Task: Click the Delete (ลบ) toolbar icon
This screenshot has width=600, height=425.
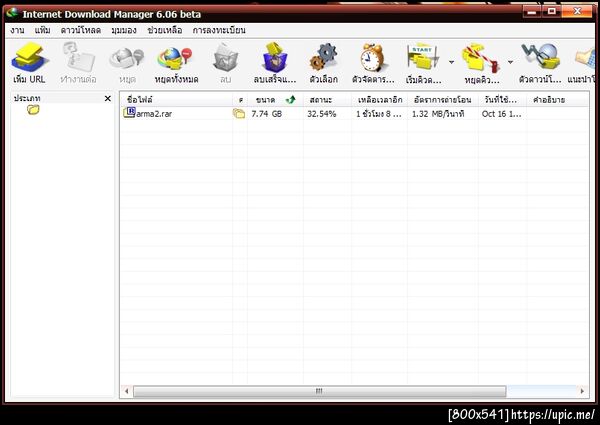Action: click(x=225, y=58)
